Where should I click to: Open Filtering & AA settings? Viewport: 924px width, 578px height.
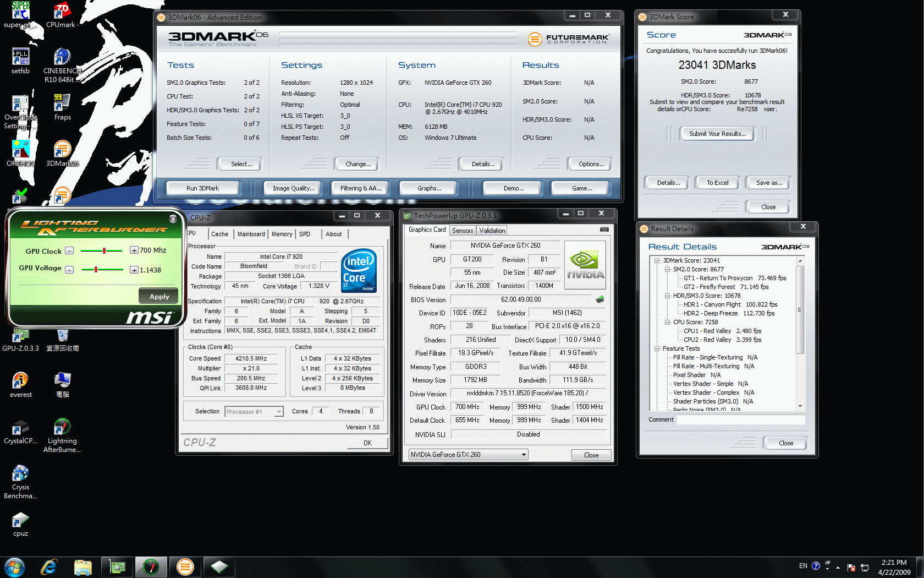click(x=361, y=188)
